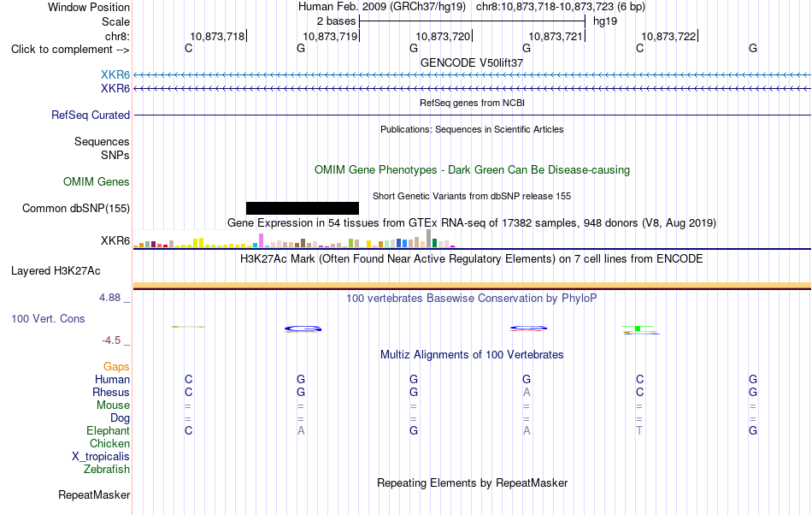The height and width of the screenshot is (515, 812).
Task: Click the pink GTEx expression bar
Action: (261, 240)
